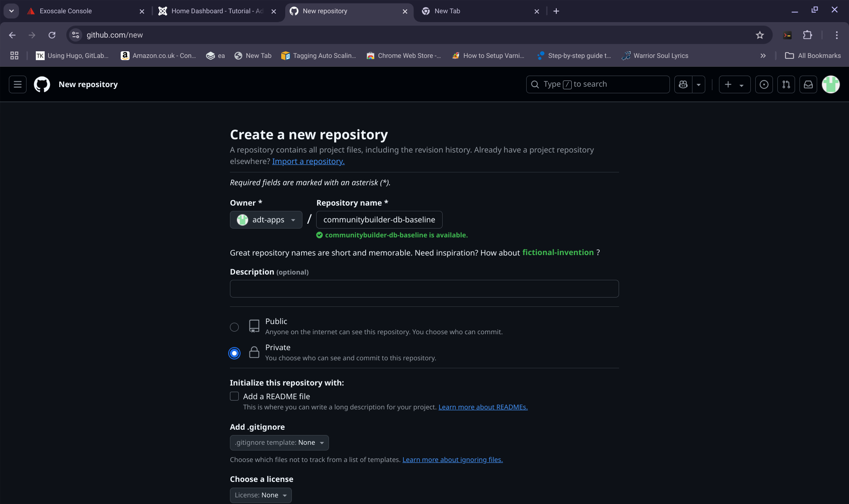Open Pull requests icon in header
Image resolution: width=849 pixels, height=504 pixels.
point(786,84)
